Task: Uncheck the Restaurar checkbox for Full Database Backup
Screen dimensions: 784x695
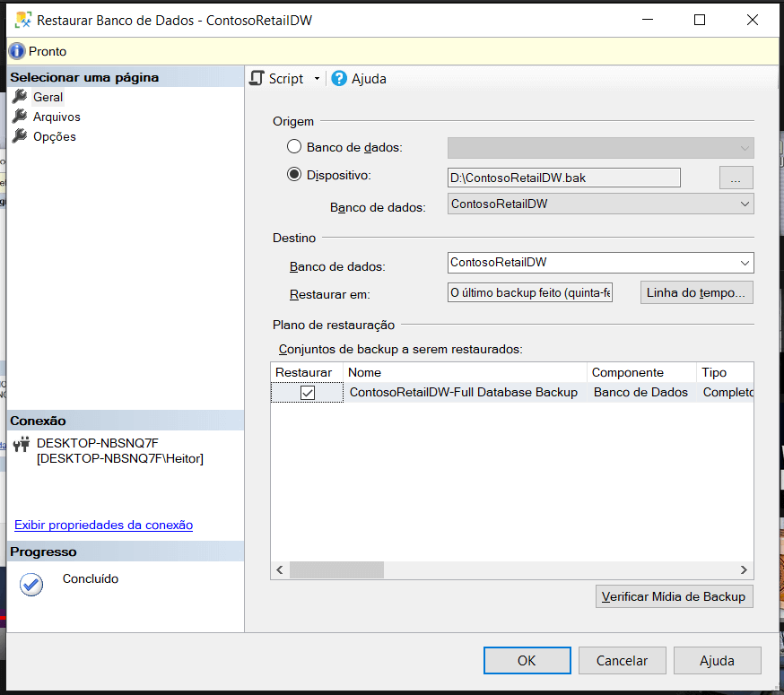Action: click(308, 393)
